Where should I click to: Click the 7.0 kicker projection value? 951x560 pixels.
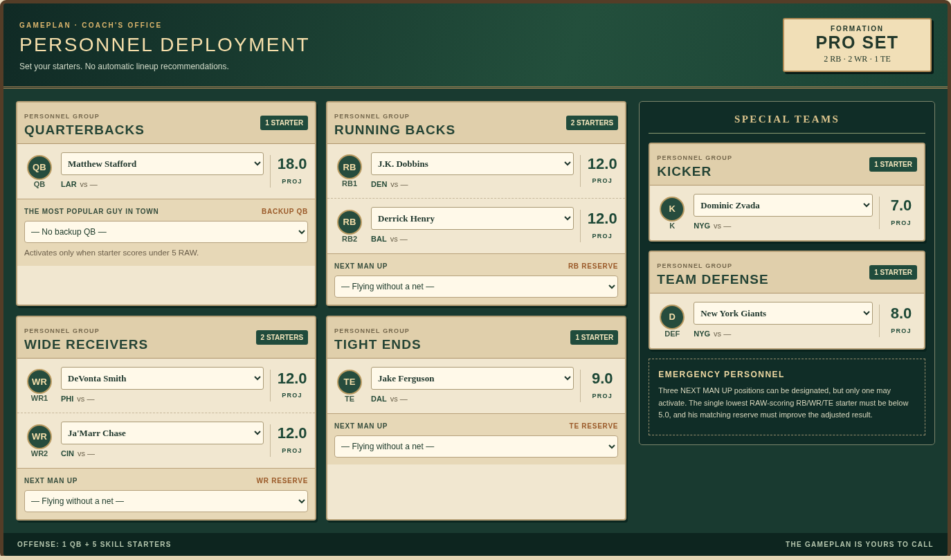[901, 206]
